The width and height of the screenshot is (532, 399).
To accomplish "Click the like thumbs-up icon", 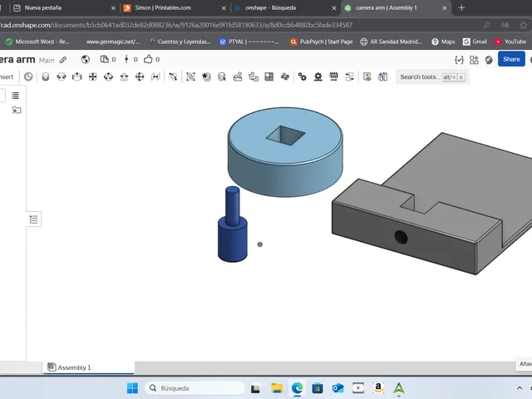I will 148,59.
